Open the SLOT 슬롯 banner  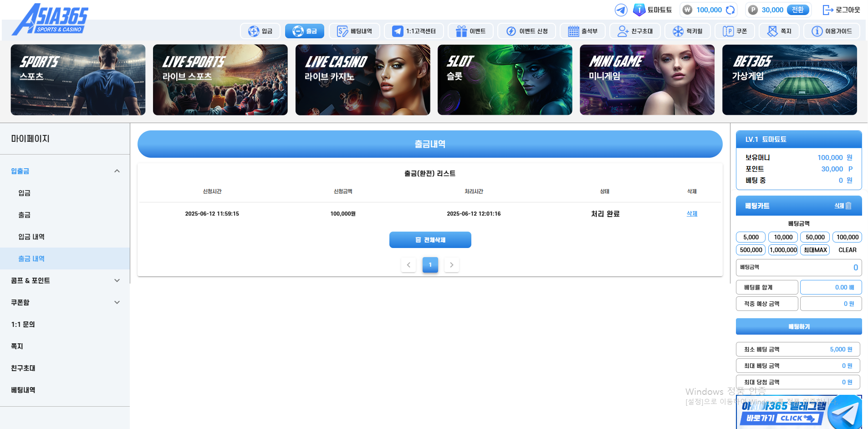(x=505, y=80)
